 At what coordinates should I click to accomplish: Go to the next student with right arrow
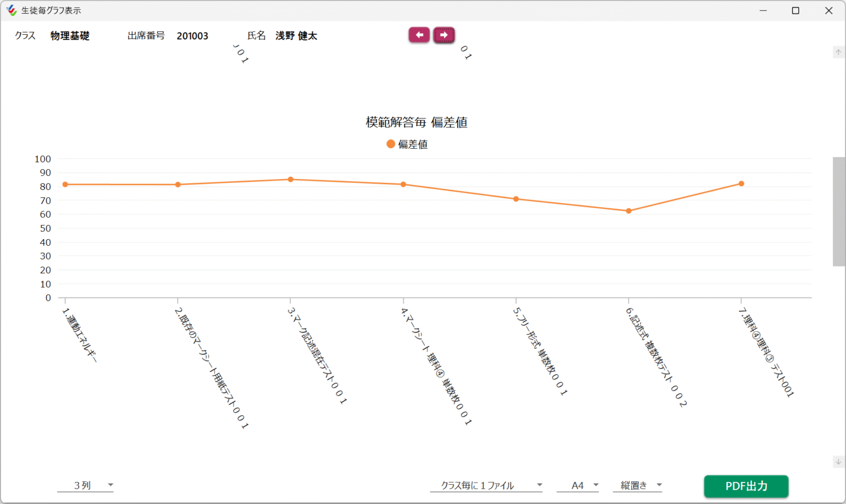(444, 35)
